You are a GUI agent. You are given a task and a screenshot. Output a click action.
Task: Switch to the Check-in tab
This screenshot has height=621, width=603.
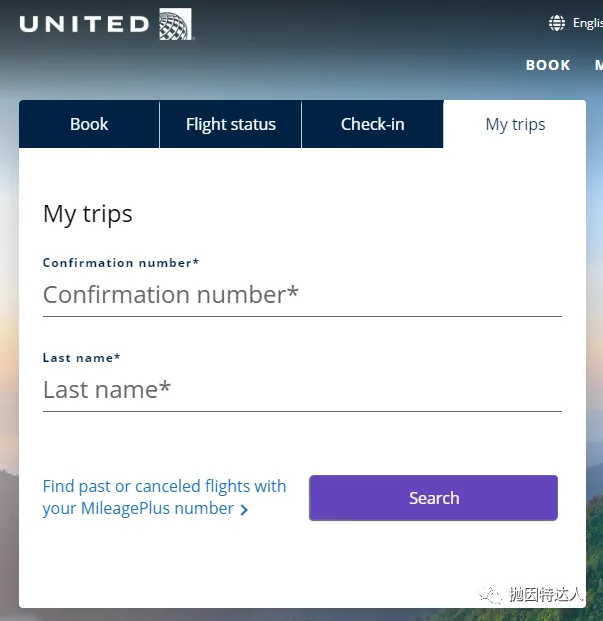[x=372, y=124]
